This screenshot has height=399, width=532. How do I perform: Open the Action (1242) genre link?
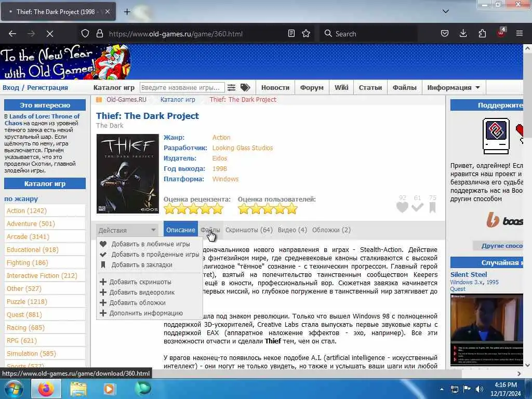pos(26,211)
